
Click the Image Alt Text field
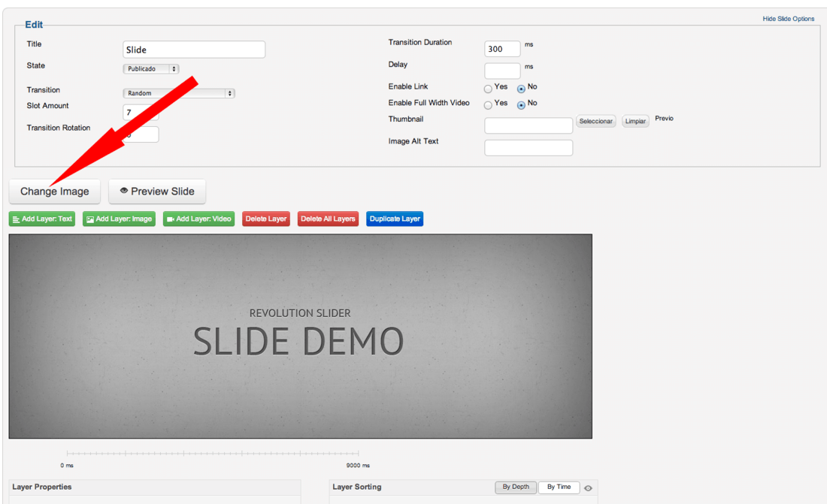click(529, 148)
